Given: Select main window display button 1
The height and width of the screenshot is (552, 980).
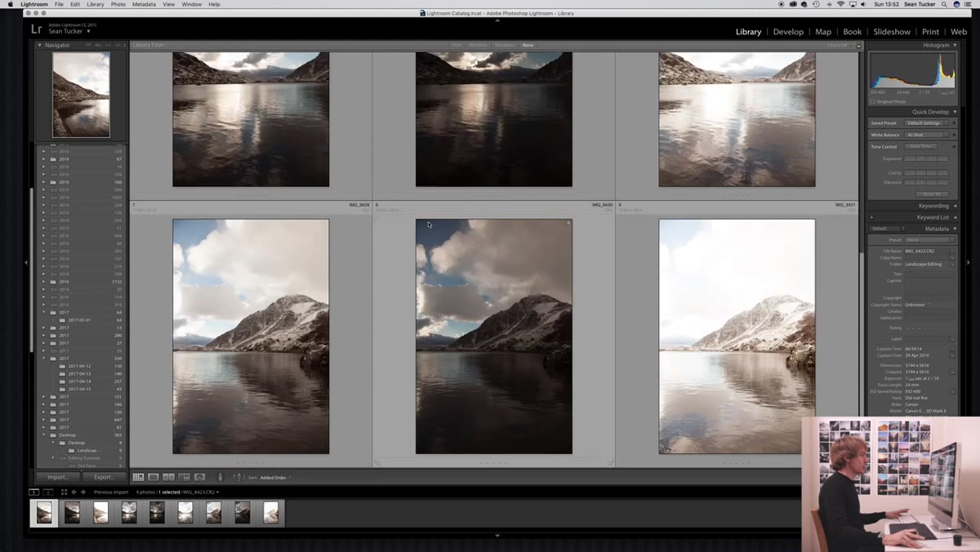Looking at the screenshot, I should point(33,492).
